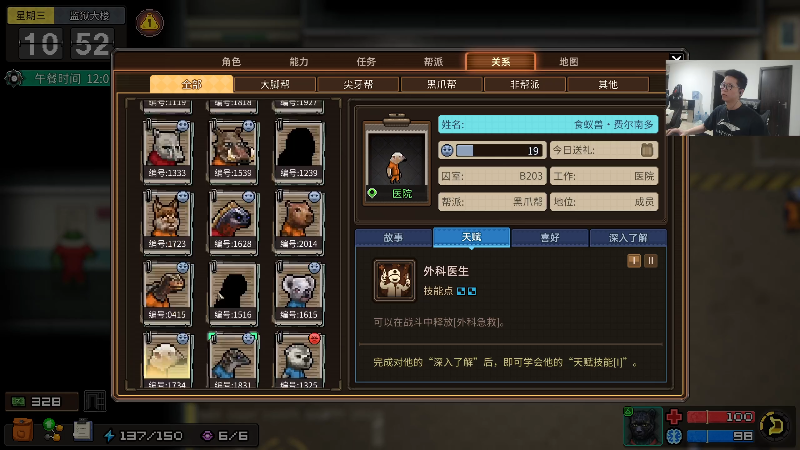Click the green tree crafting icon
800x450 pixels.
pyautogui.click(x=53, y=430)
